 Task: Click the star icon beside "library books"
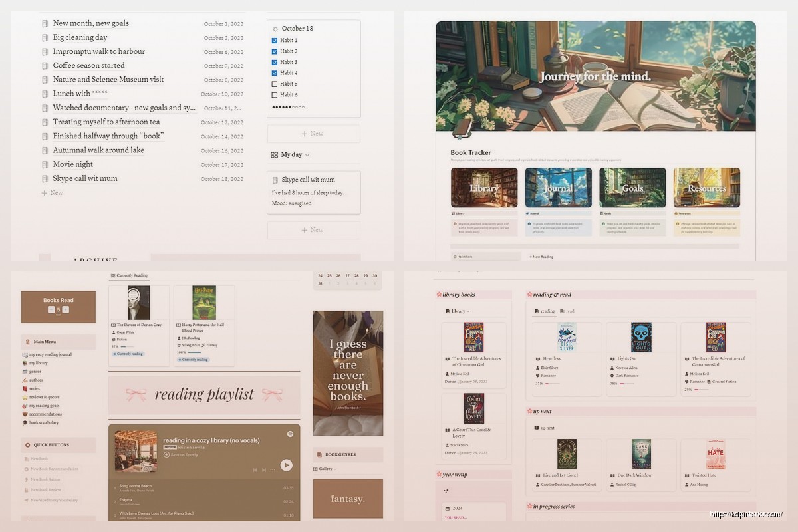tap(439, 295)
